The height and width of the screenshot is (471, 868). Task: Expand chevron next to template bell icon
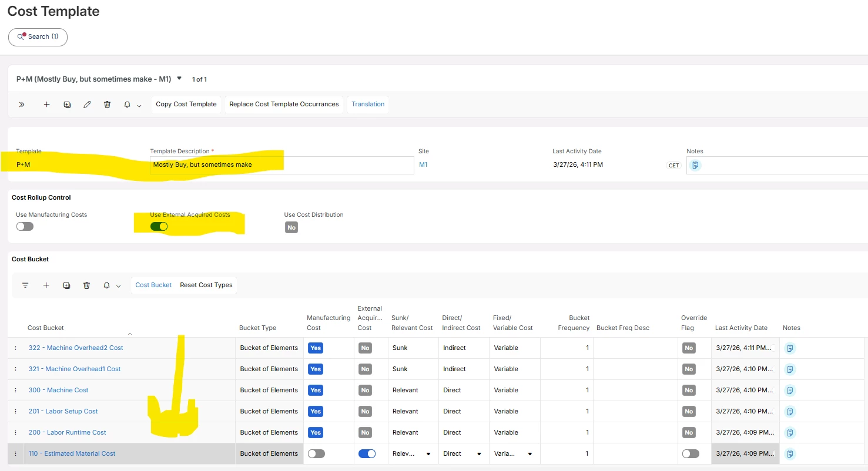(x=139, y=106)
